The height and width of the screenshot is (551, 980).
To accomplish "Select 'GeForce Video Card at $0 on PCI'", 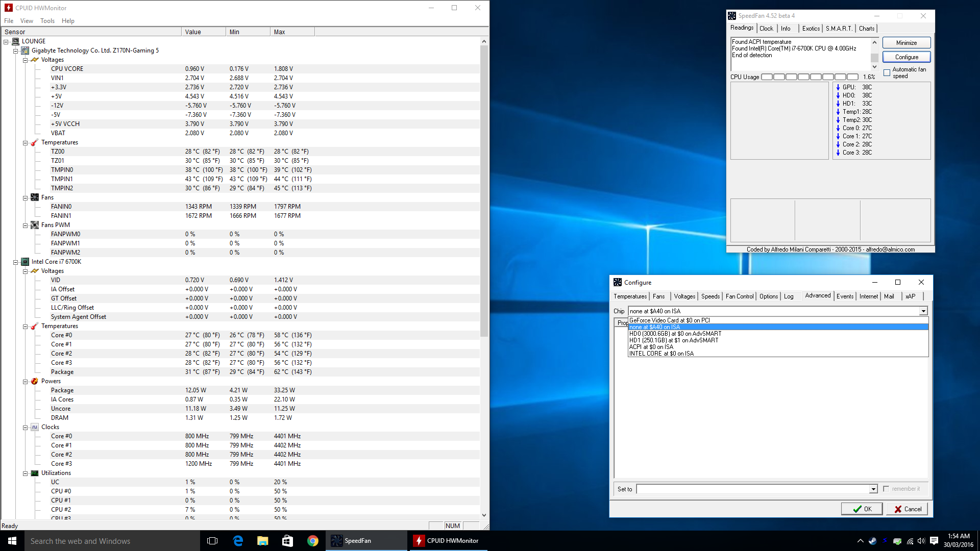I will pos(778,320).
